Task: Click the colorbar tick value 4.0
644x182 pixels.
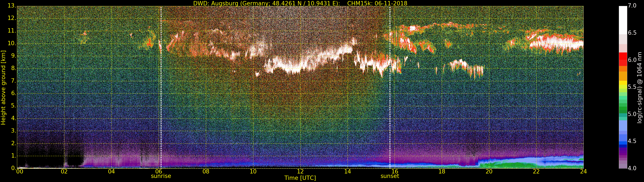Action: point(632,168)
